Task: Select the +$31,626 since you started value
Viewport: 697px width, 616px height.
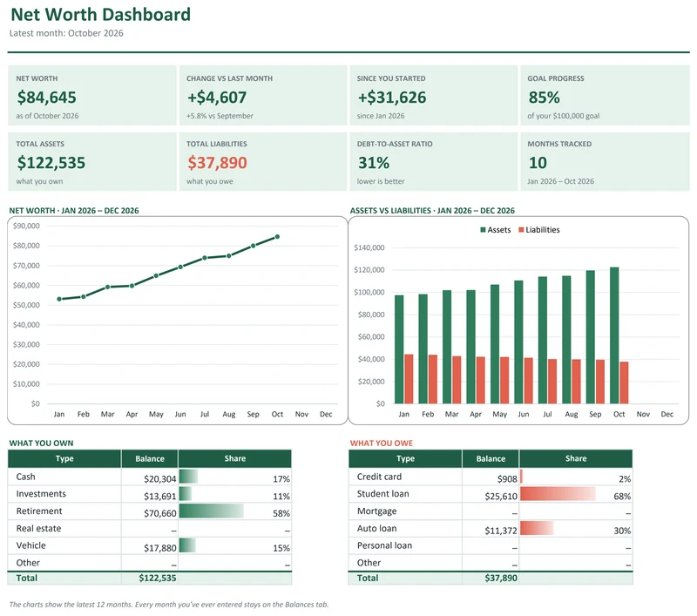Action: [x=391, y=98]
